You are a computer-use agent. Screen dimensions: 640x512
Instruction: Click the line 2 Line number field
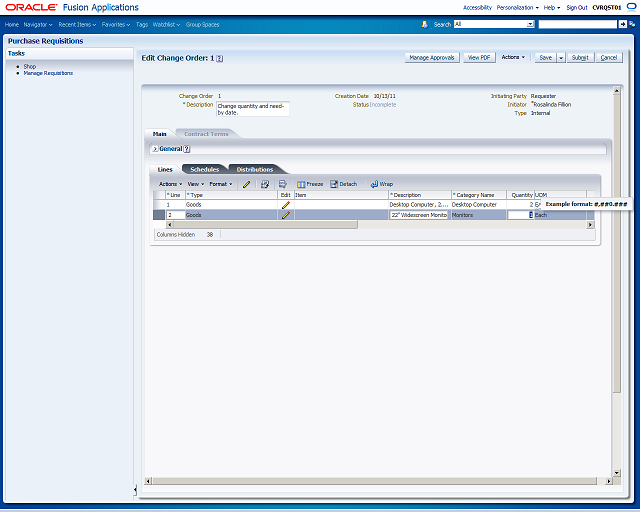(176, 215)
